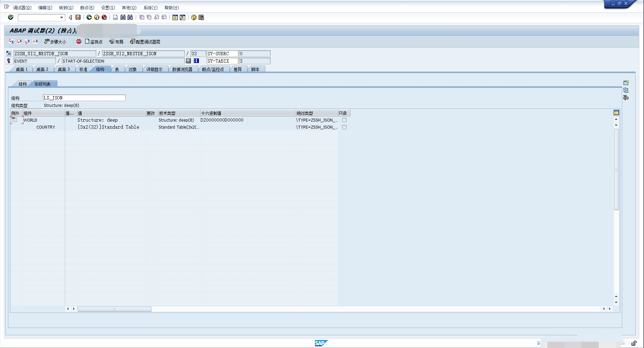This screenshot has height=348, width=644.
Task: Click the Last Page icon
Action: point(164,17)
